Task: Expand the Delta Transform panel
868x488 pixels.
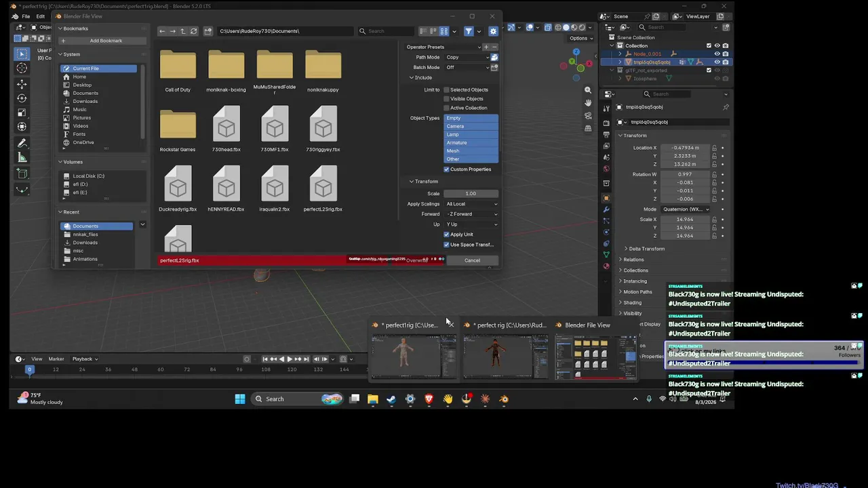Action: (x=644, y=249)
